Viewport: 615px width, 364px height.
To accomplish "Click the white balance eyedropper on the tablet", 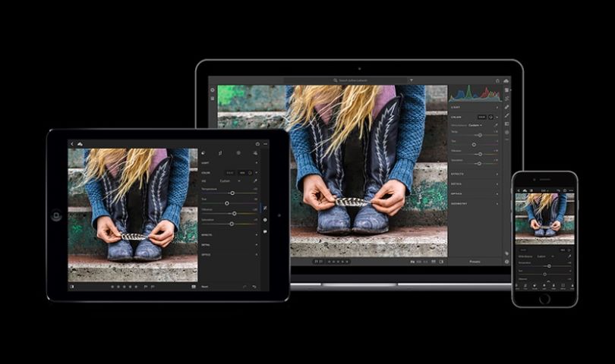I will point(255,180).
